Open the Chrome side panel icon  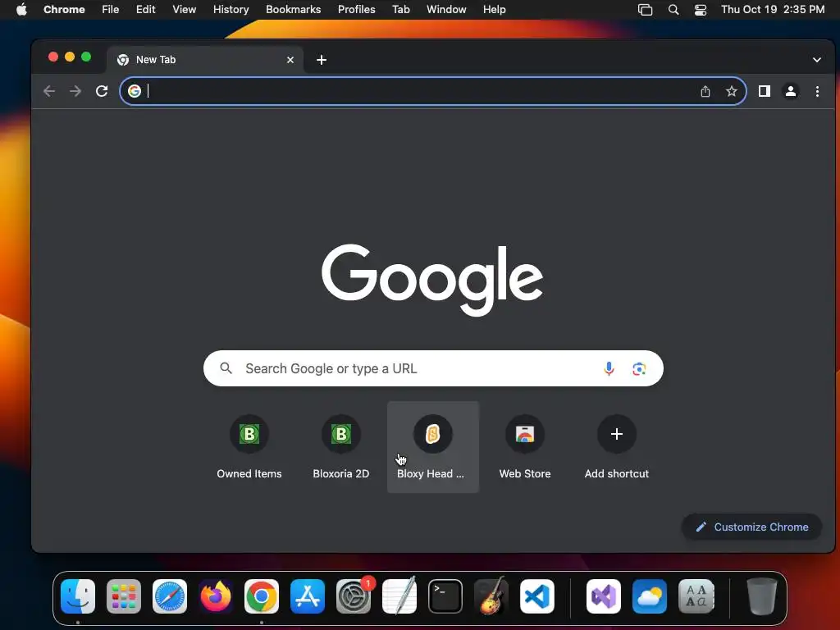pyautogui.click(x=765, y=91)
